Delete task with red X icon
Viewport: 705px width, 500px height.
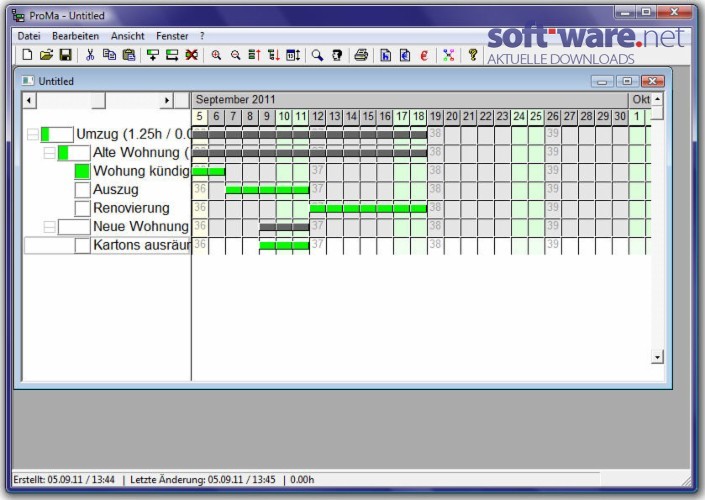[192, 55]
